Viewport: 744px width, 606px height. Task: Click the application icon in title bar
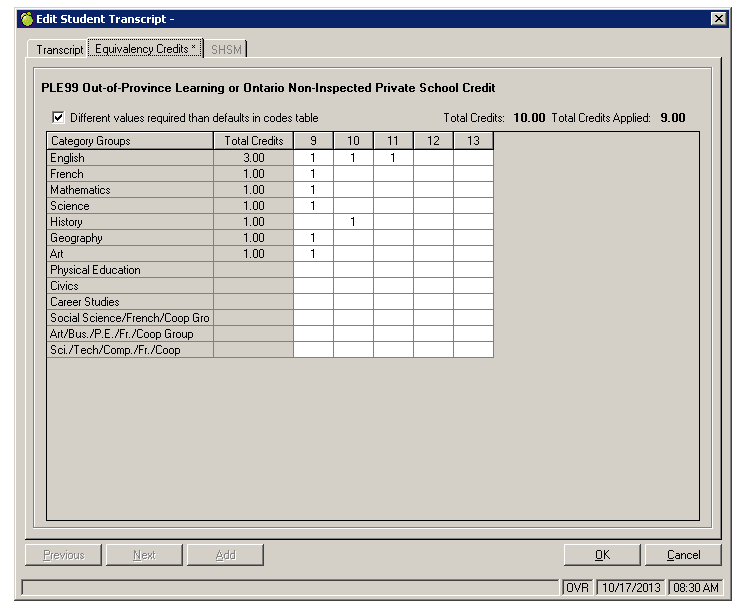(26, 19)
